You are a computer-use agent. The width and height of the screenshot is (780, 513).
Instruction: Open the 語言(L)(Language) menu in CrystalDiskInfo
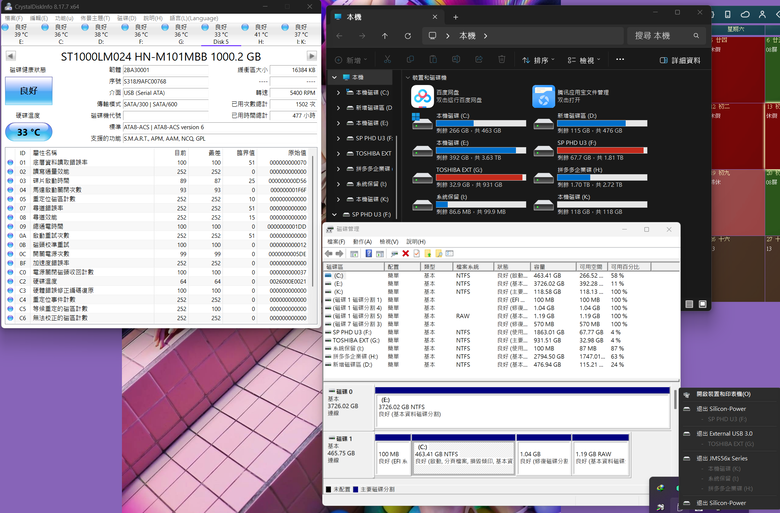point(194,18)
